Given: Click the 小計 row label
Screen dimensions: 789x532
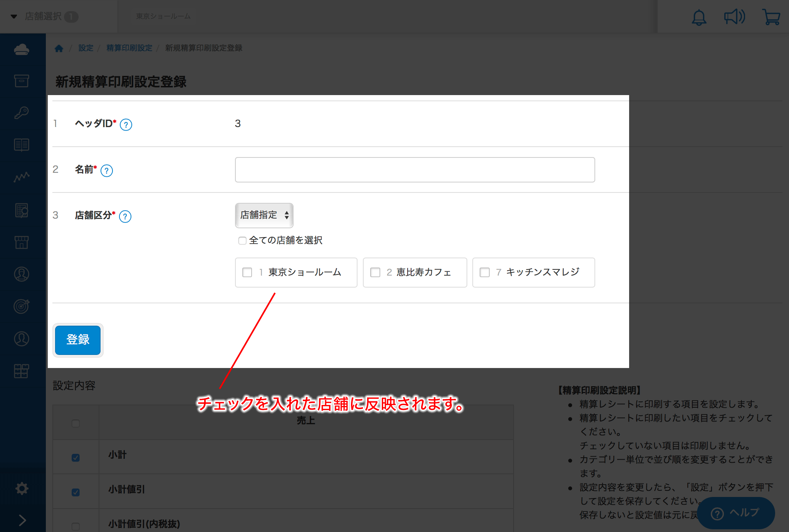Looking at the screenshot, I should 118,455.
